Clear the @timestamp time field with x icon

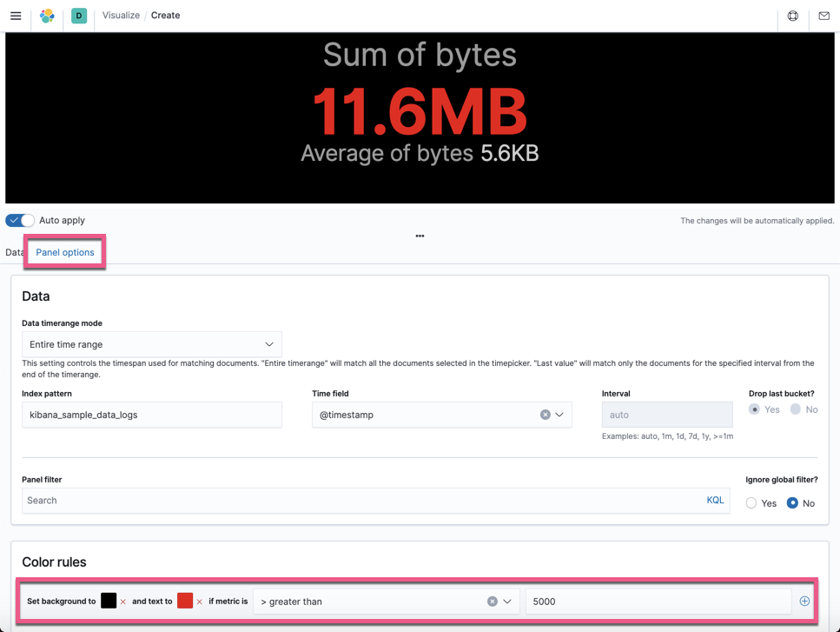click(546, 415)
